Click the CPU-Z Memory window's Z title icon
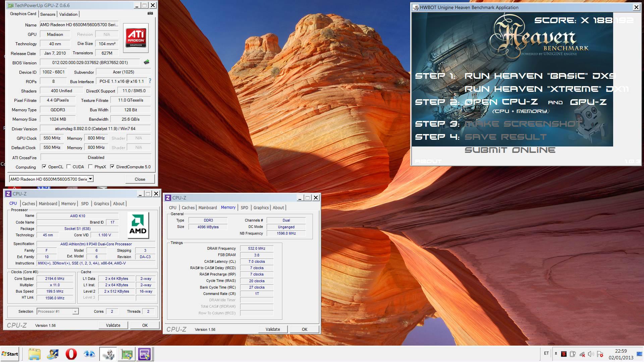The width and height of the screenshot is (644, 362). (x=168, y=198)
